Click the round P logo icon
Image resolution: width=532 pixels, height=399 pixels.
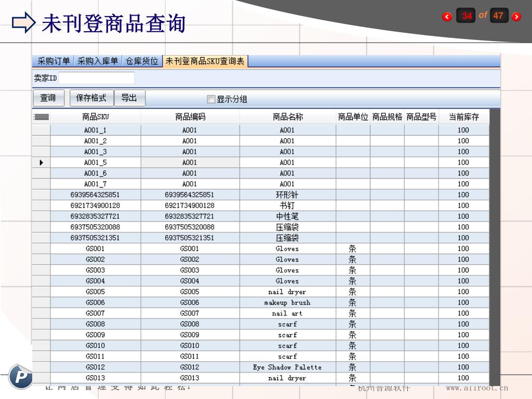coord(20,376)
